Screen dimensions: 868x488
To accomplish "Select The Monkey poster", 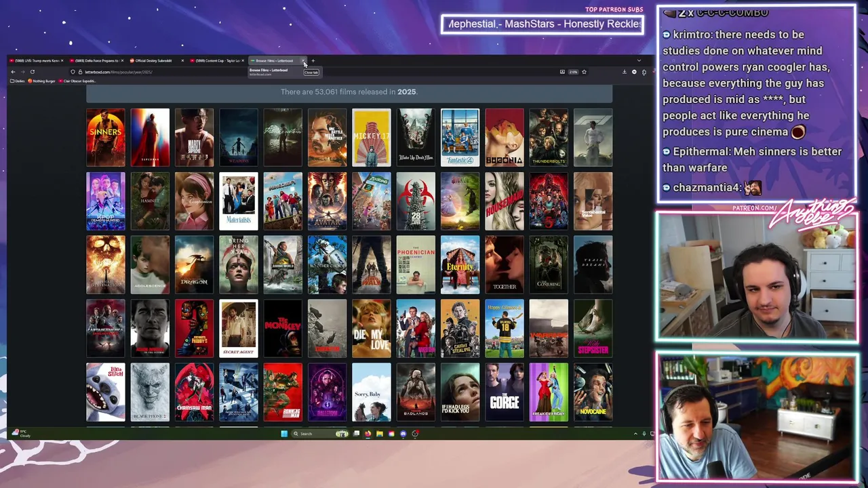I will [x=283, y=329].
